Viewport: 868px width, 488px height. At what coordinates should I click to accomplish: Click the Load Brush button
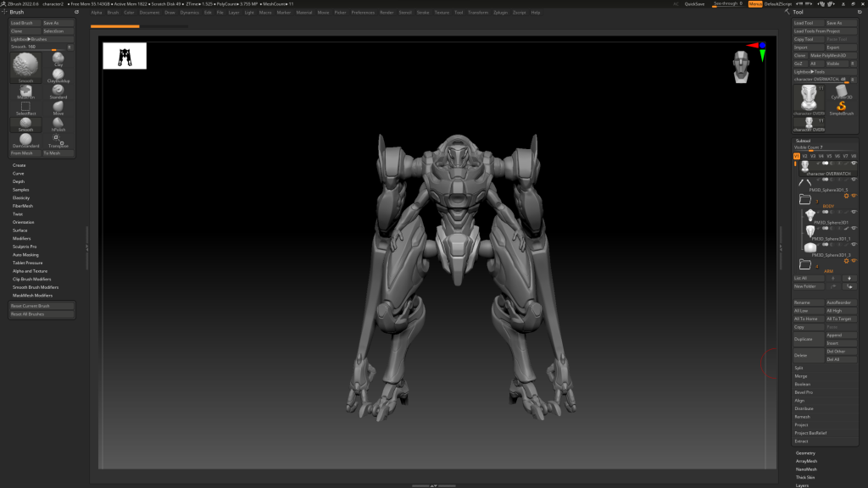click(25, 23)
